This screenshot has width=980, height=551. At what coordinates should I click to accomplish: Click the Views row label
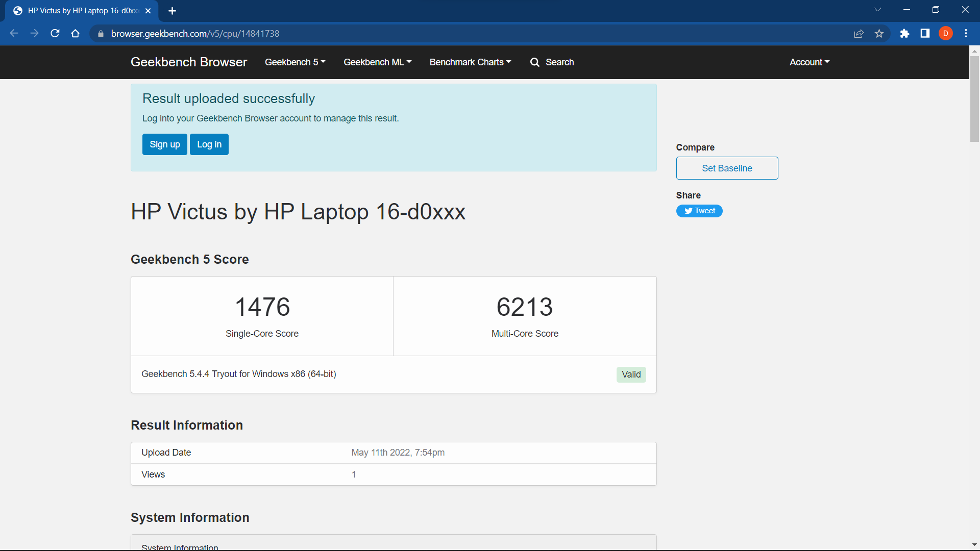[x=153, y=474]
